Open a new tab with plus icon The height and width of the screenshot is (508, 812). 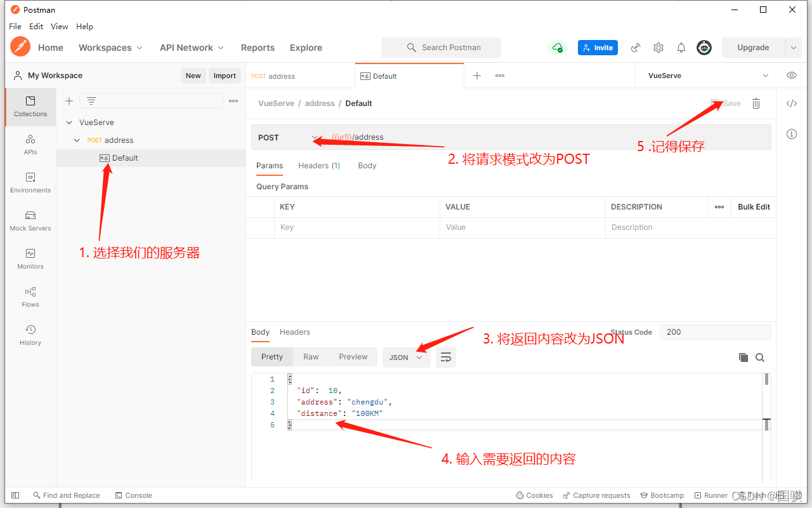click(477, 76)
